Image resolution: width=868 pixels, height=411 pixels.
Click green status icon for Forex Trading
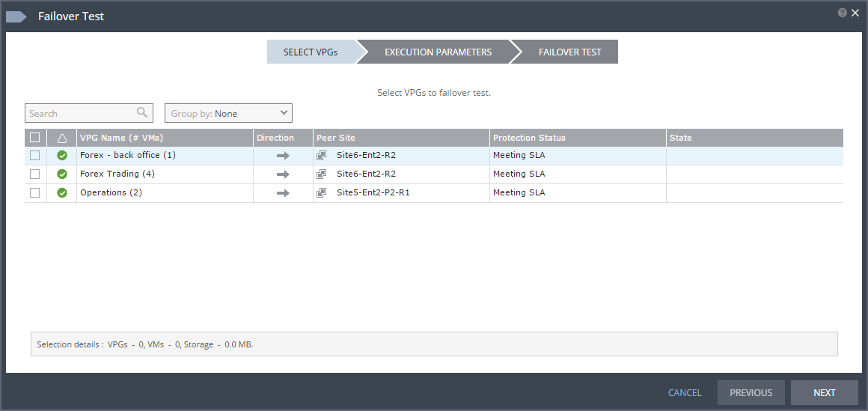tap(62, 174)
